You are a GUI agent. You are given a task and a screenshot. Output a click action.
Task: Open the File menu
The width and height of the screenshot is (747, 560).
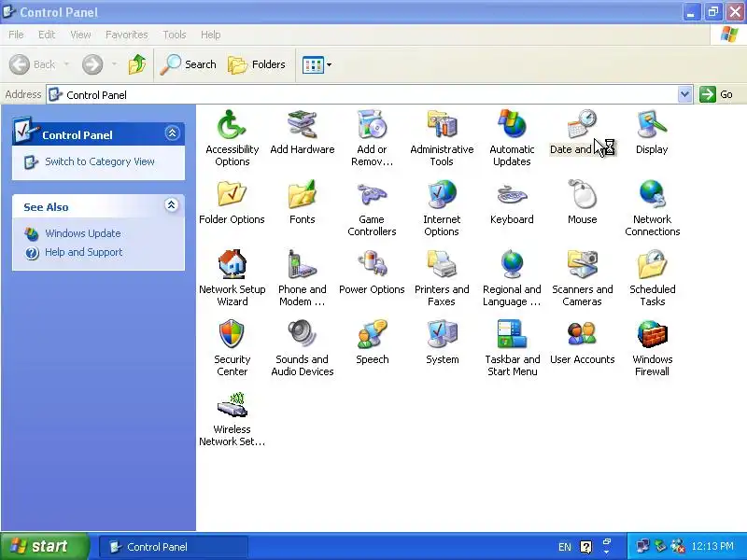pos(16,35)
